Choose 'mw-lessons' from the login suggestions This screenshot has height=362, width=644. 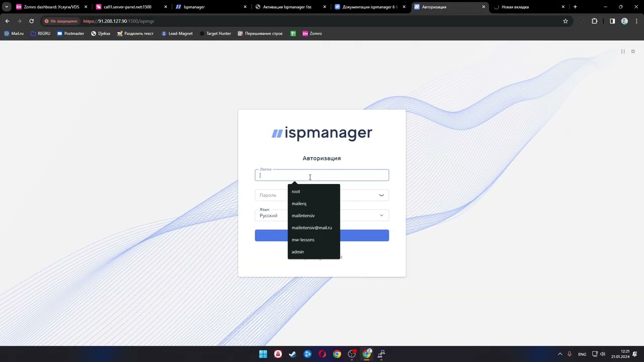[x=314, y=240]
